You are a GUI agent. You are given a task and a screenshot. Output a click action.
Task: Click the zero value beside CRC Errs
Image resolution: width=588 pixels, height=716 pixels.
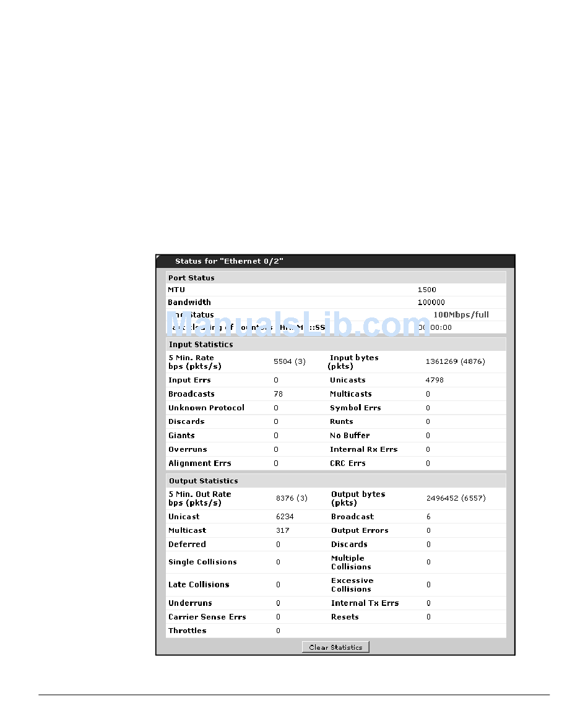click(428, 463)
